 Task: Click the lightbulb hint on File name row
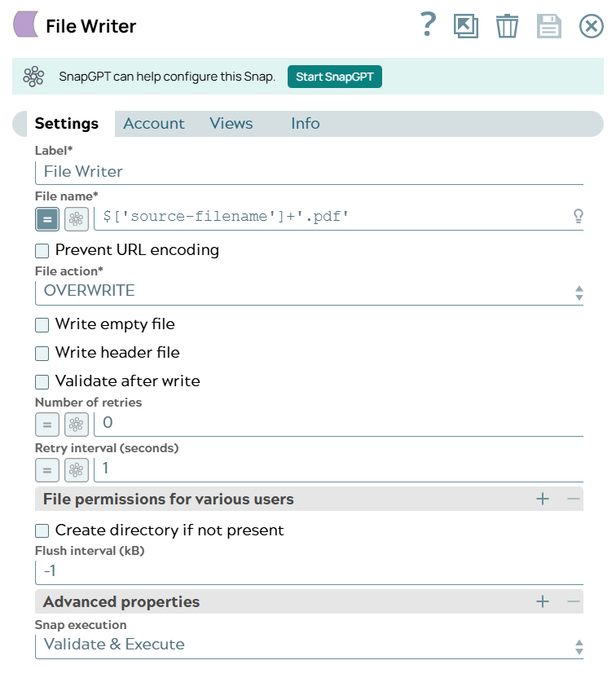(x=579, y=214)
